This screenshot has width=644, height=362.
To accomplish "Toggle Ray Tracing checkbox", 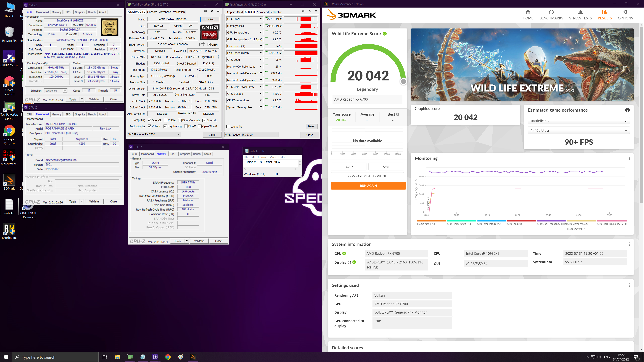I will click(x=165, y=126).
